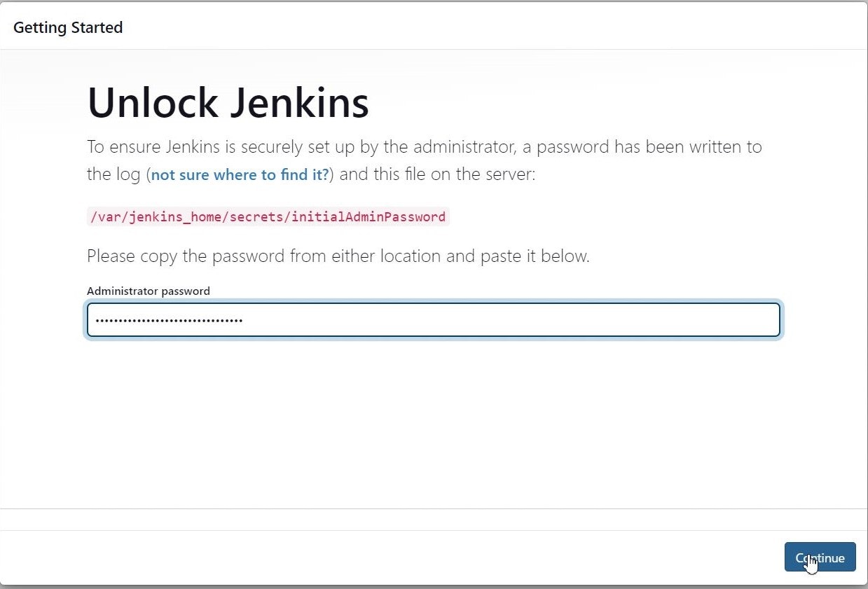Click 'Please copy the password' instruction text
This screenshot has width=868, height=589.
(x=338, y=256)
